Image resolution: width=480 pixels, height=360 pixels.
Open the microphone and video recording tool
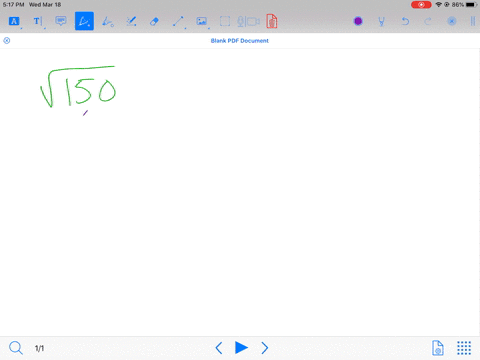(x=248, y=22)
